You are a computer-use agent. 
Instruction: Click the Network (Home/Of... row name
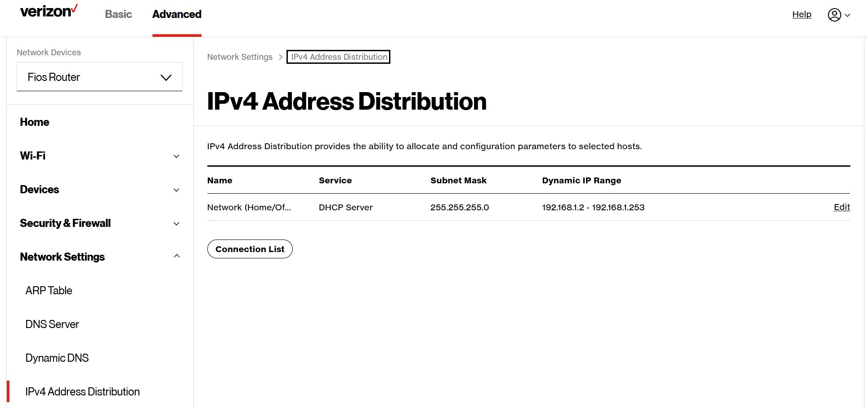(x=249, y=208)
